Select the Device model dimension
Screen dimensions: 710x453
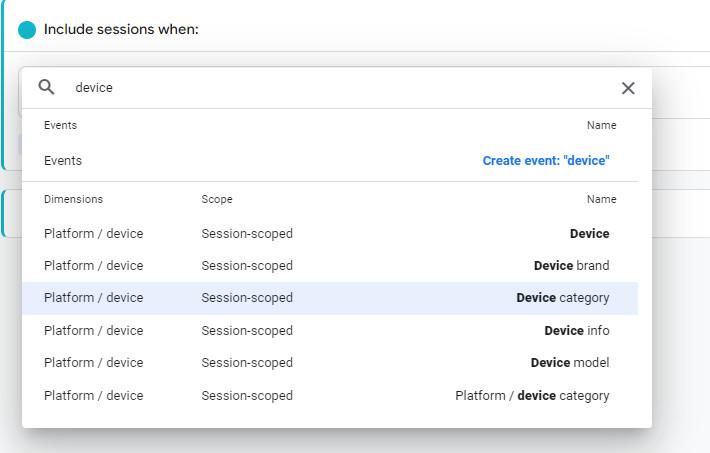[x=330, y=363]
